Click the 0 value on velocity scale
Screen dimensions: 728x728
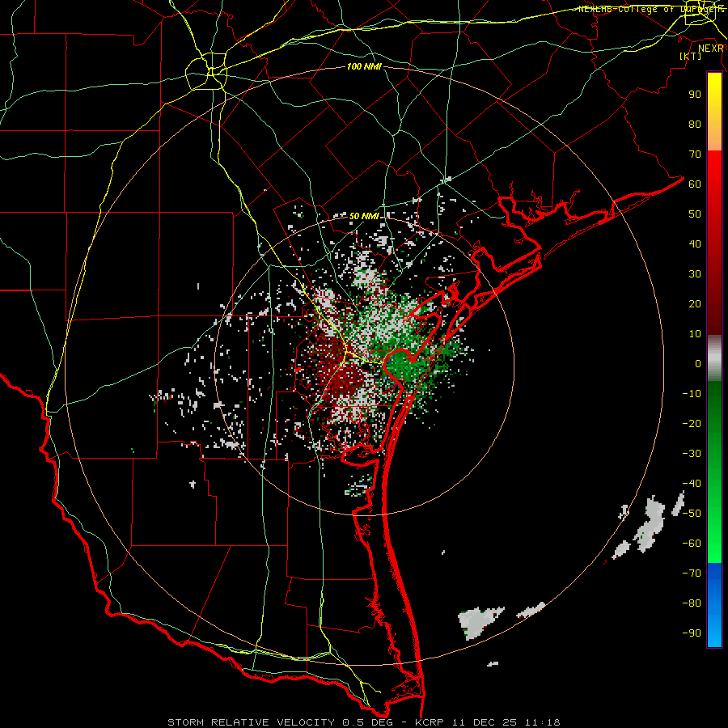698,363
